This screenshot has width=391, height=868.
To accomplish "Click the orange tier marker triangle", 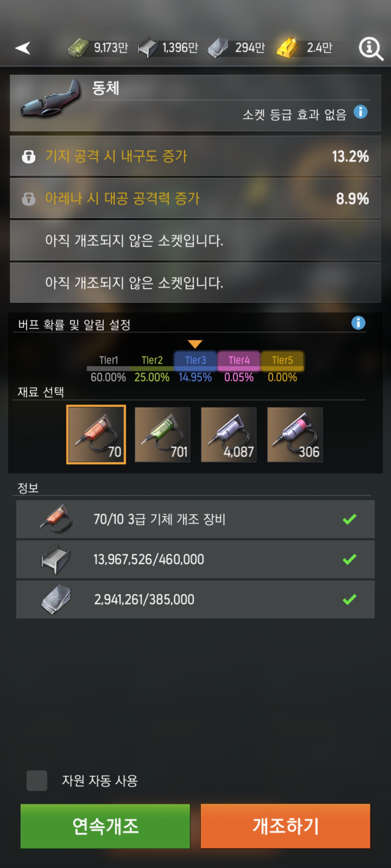I will [195, 344].
